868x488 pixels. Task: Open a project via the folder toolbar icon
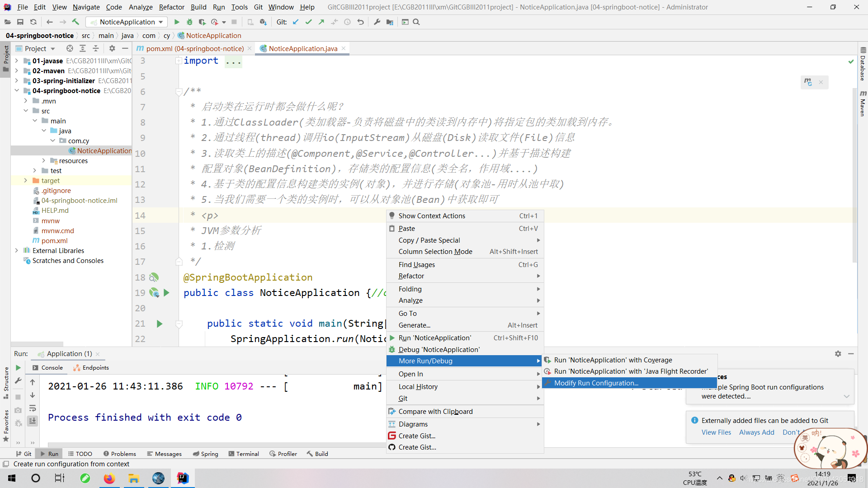(8, 22)
